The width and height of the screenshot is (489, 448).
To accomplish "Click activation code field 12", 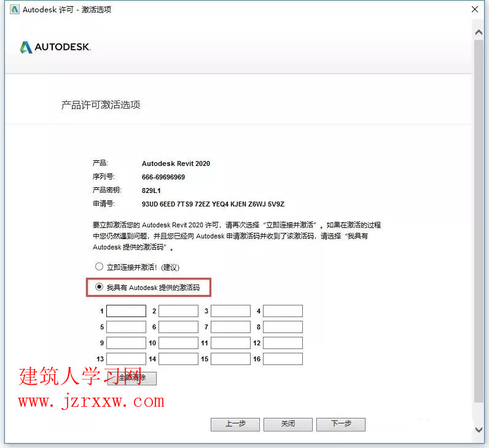I will 283,343.
